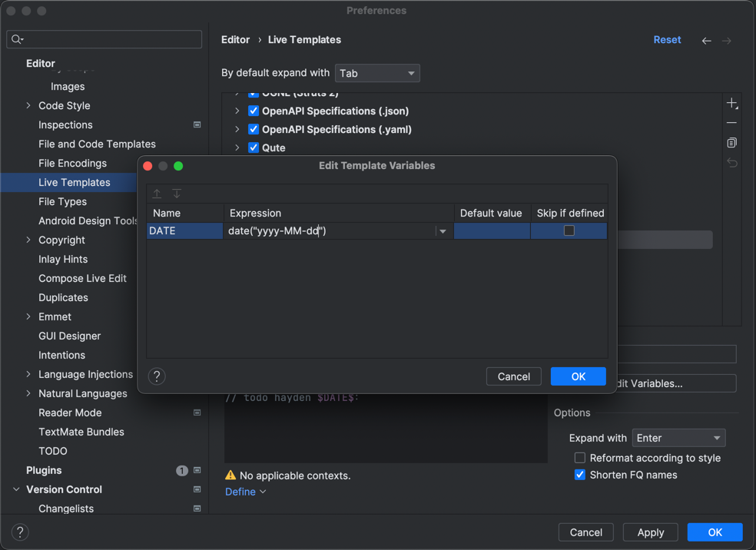Click the help question mark in dialog
The image size is (756, 550).
click(157, 376)
